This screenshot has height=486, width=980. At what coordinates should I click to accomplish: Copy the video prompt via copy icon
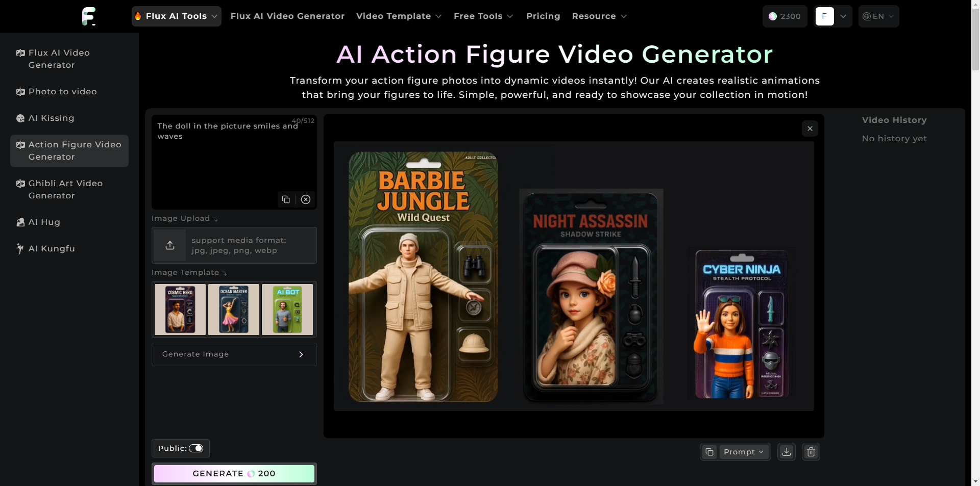tap(709, 452)
